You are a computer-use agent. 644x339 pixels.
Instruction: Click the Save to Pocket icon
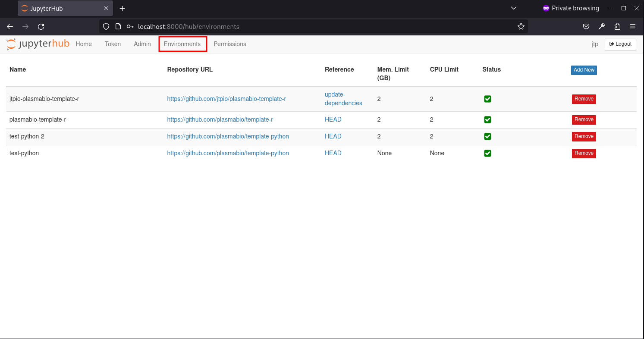coord(586,26)
